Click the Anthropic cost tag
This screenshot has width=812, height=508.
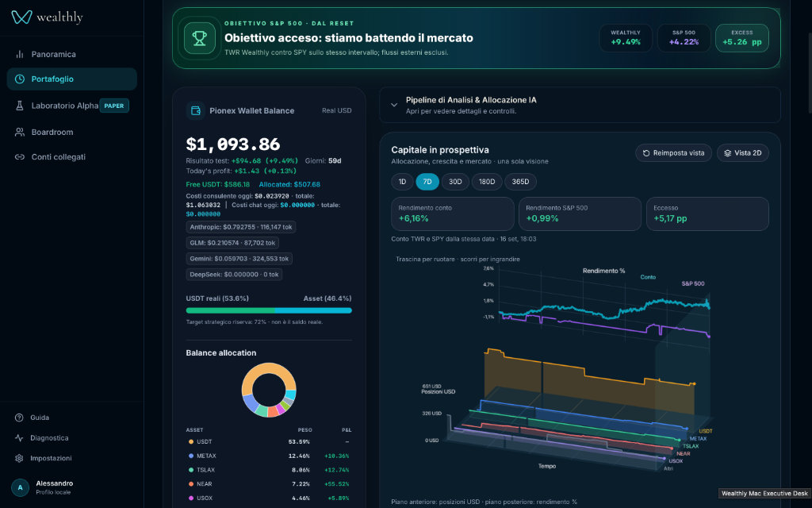[x=241, y=227]
